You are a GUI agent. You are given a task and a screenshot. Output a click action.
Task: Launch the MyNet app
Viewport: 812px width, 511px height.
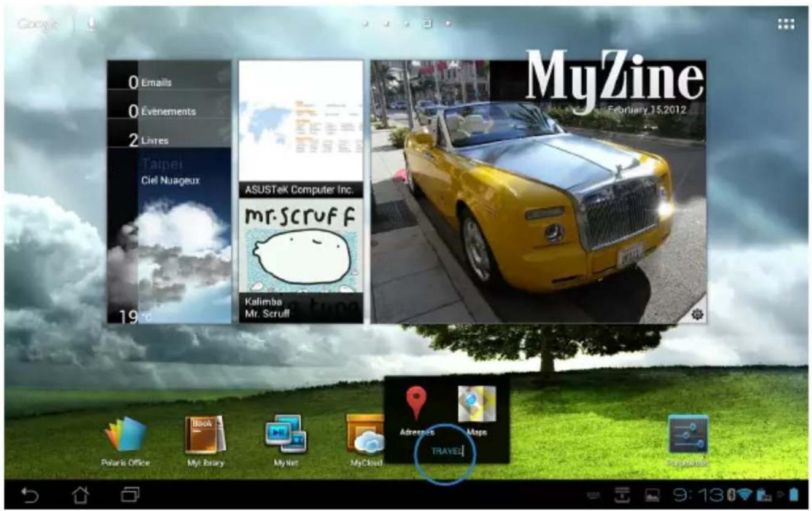pos(285,441)
